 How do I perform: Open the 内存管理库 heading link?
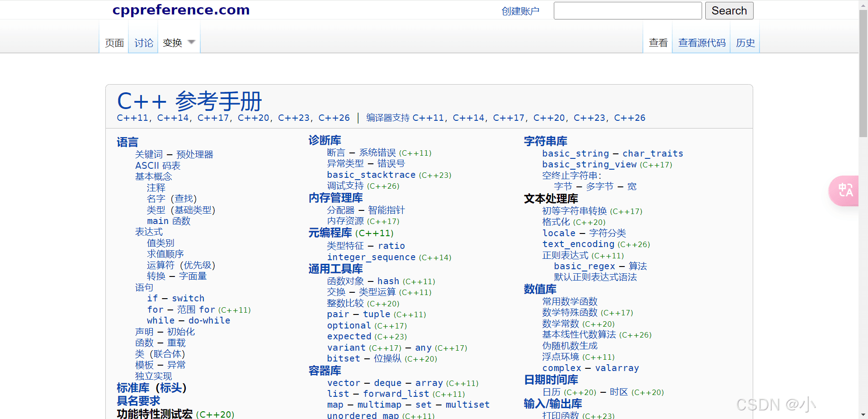335,198
